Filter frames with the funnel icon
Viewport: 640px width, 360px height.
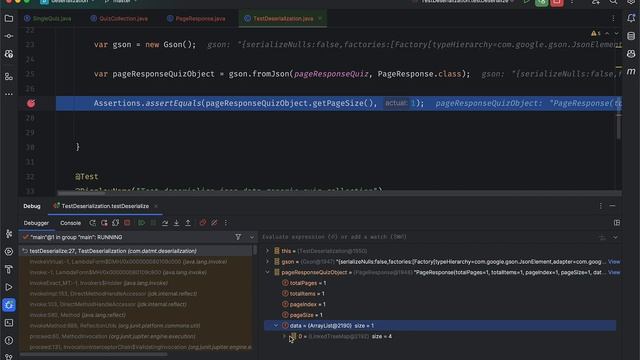pyautogui.click(x=238, y=237)
